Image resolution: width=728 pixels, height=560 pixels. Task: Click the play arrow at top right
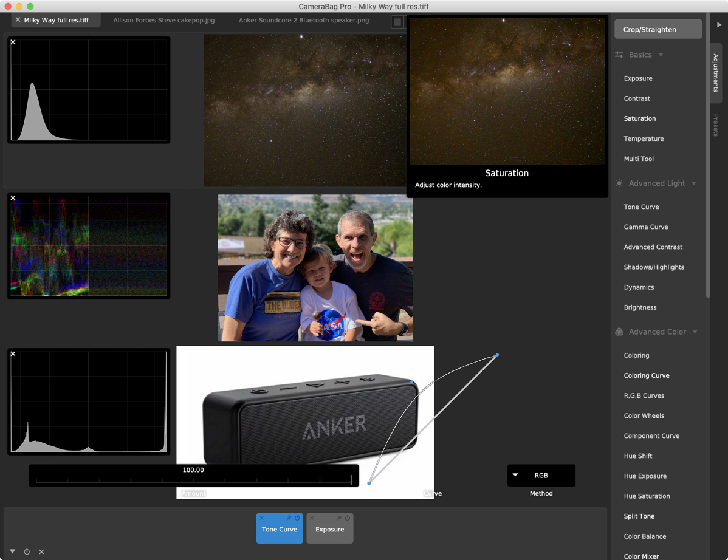(x=719, y=25)
